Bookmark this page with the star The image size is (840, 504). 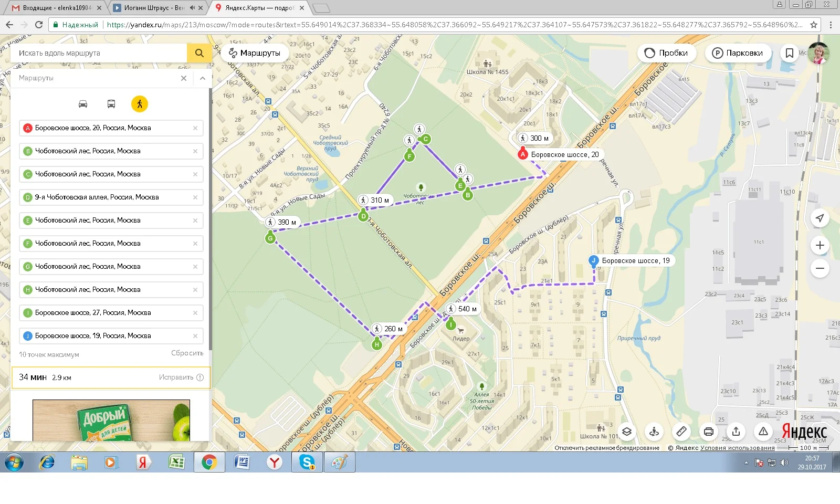tap(814, 25)
